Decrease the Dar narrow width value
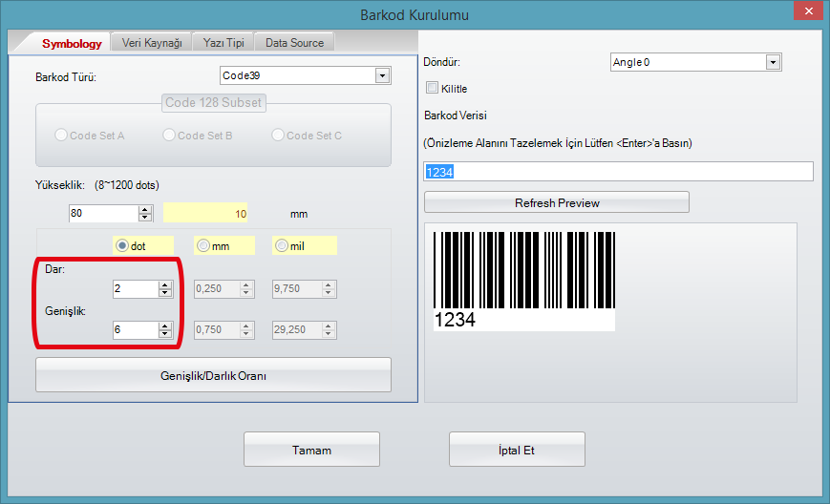 [x=164, y=293]
